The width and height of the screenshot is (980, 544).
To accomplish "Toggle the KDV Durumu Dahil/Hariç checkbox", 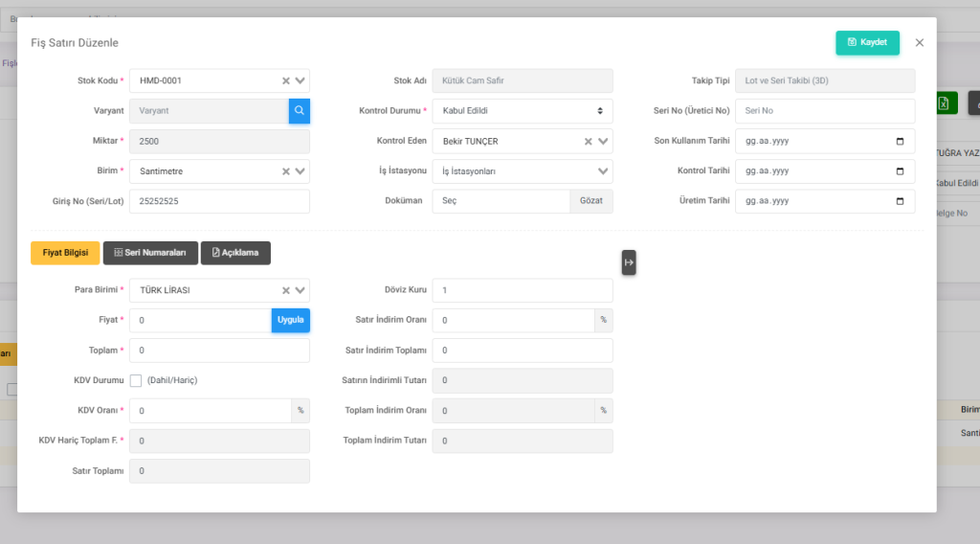I will 136,380.
